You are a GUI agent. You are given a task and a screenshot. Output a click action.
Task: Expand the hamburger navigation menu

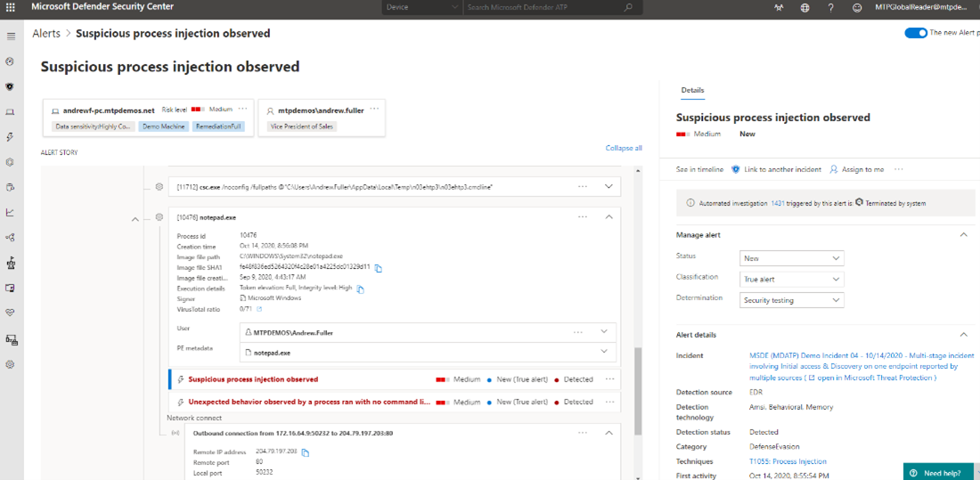[x=10, y=36]
